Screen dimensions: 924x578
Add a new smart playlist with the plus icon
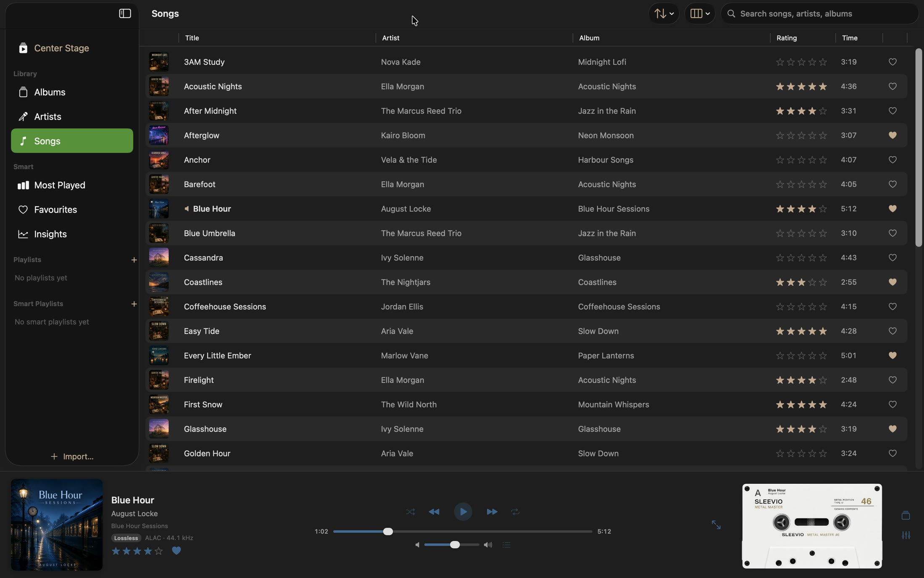134,304
